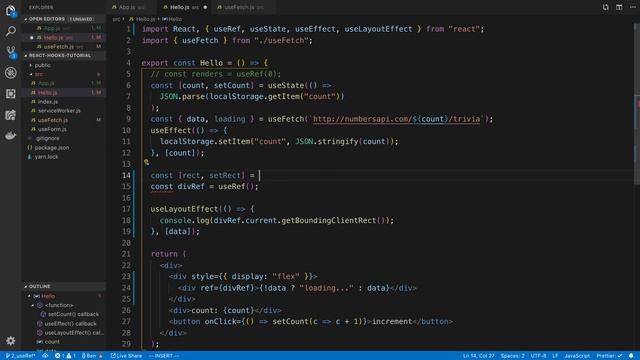640x360 pixels.
Task: Open yarn.lock in the file tree
Action: pyautogui.click(x=63, y=157)
